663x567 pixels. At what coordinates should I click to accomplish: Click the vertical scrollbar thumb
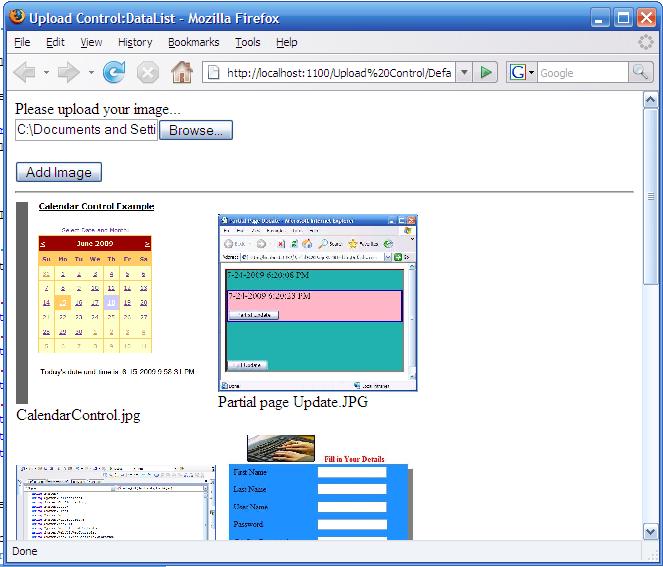(650, 197)
